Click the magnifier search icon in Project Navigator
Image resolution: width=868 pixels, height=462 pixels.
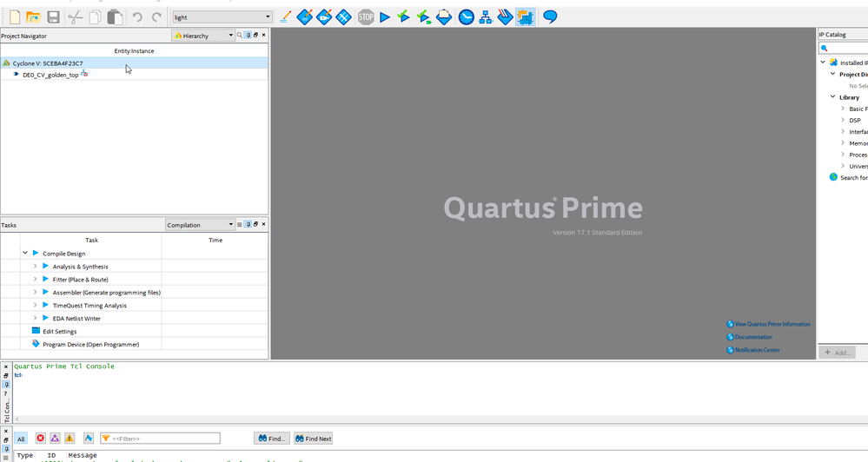(240, 35)
